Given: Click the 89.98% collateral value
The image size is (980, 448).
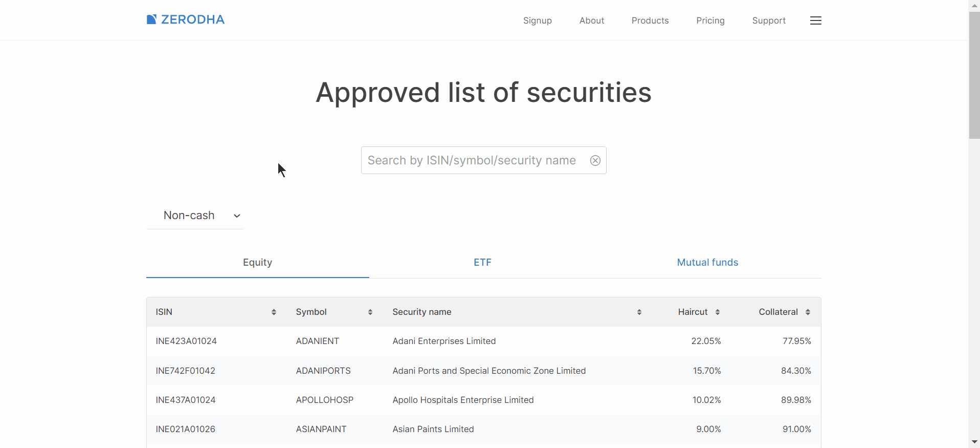Looking at the screenshot, I should tap(796, 400).
